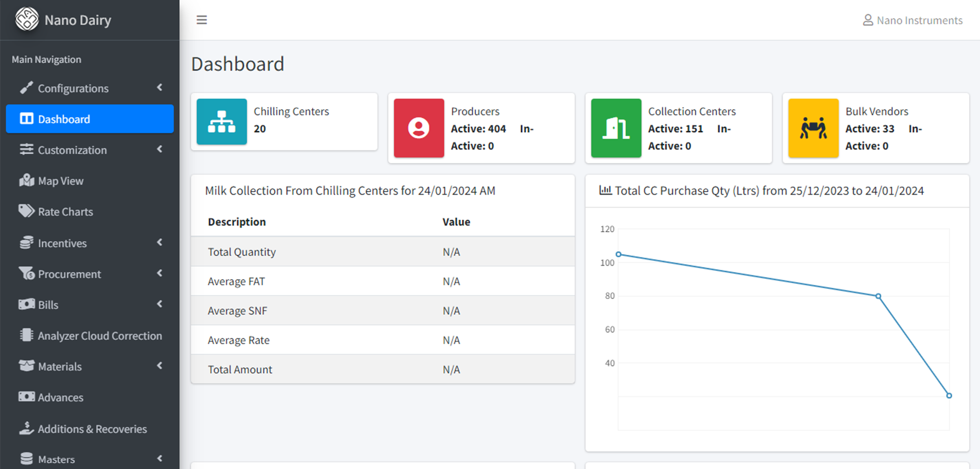Toggle sidebar with the hamburger menu icon
Image resolution: width=980 pixels, height=469 pixels.
(x=201, y=20)
